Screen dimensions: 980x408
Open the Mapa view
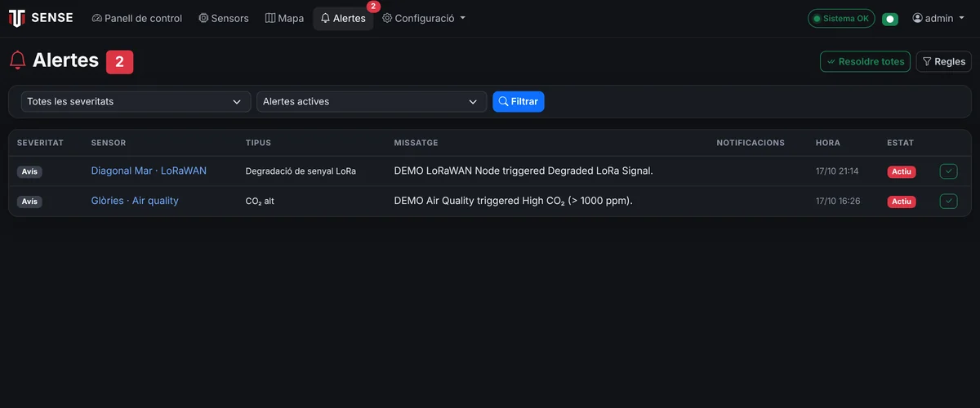pos(284,18)
